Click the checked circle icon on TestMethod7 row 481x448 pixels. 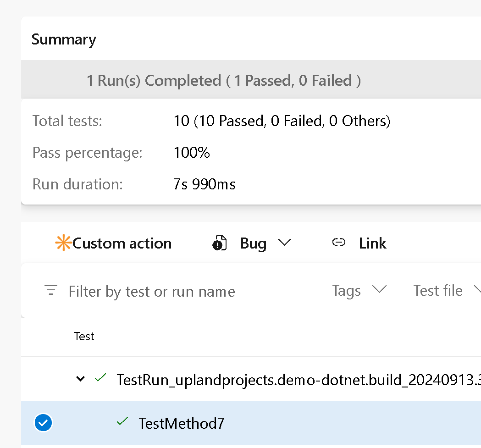(43, 423)
